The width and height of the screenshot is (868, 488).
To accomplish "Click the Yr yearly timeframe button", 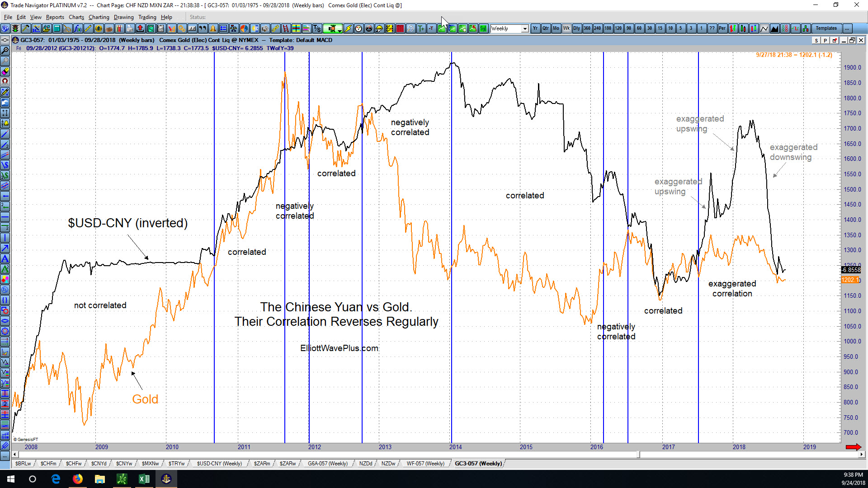I will pyautogui.click(x=535, y=28).
